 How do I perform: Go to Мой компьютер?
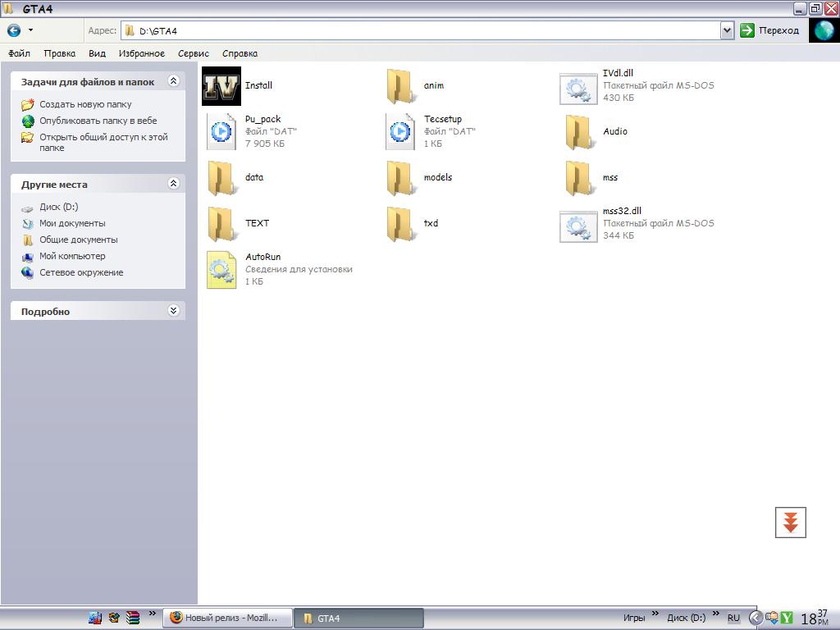pyautogui.click(x=72, y=257)
